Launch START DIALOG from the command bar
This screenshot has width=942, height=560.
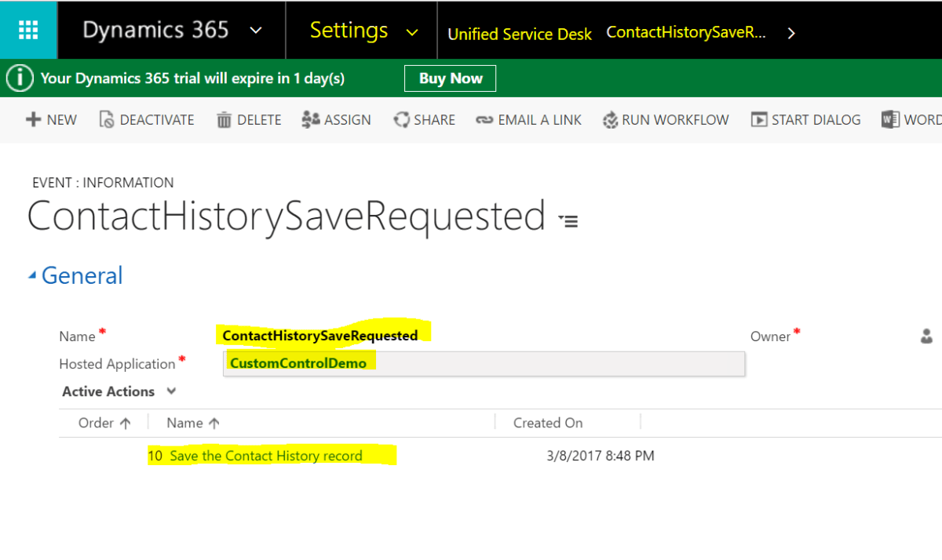(805, 119)
